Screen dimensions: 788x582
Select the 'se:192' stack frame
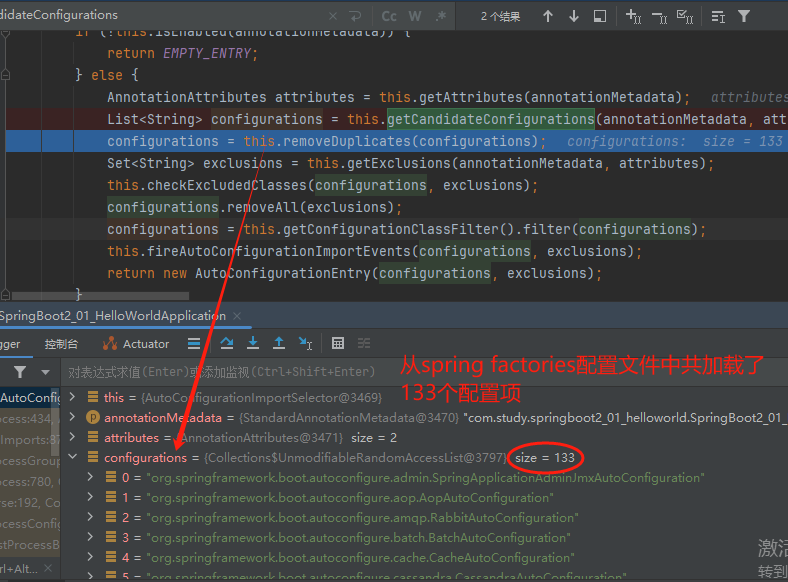[30, 503]
